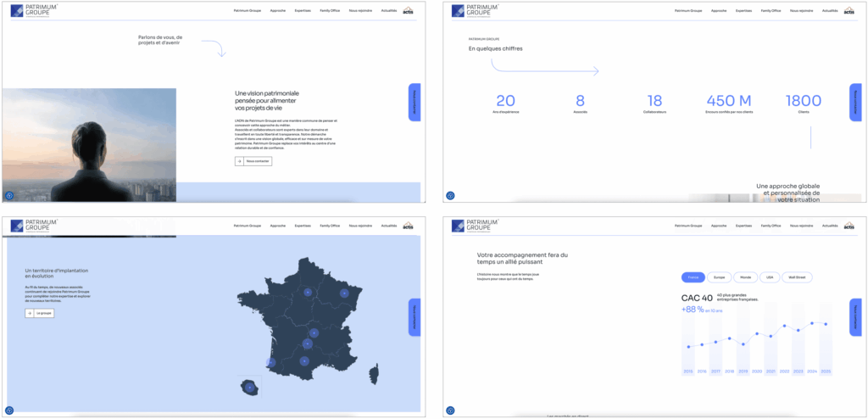Viewport: 868px width, 419px height.
Task: Click the 8 Associés figure
Action: (x=580, y=101)
